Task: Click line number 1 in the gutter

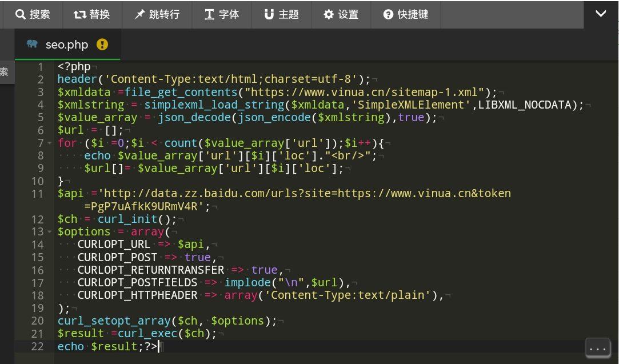Action: pyautogui.click(x=41, y=67)
